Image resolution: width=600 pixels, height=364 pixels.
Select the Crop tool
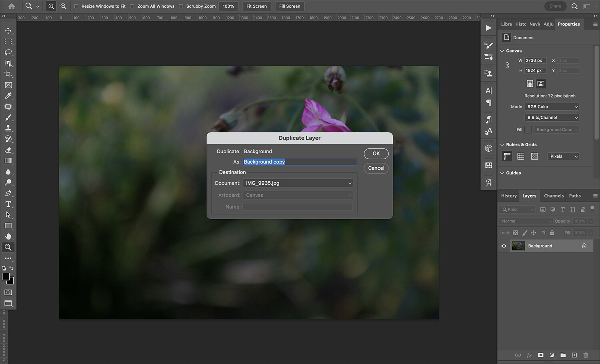point(8,74)
